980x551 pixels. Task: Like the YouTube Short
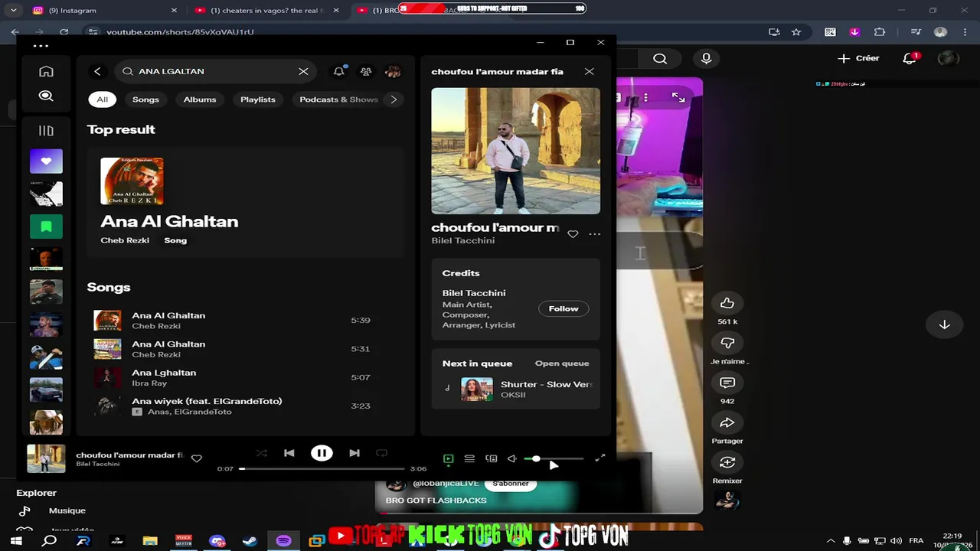click(727, 303)
